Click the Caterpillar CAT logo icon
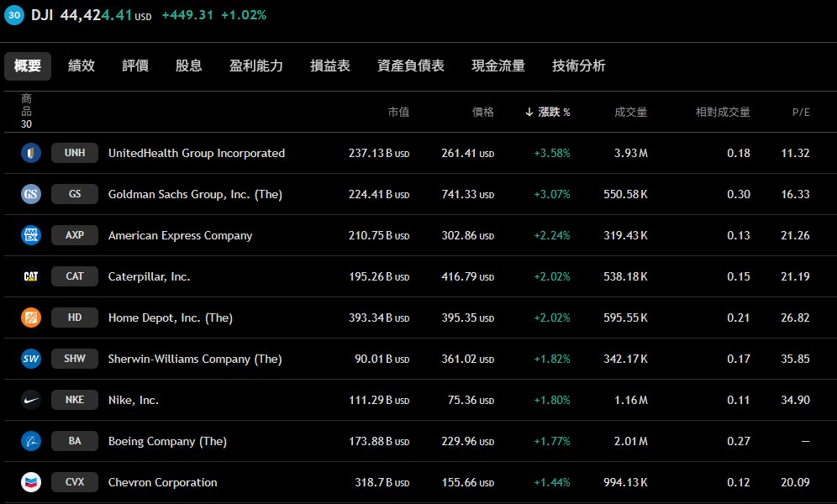 31,276
